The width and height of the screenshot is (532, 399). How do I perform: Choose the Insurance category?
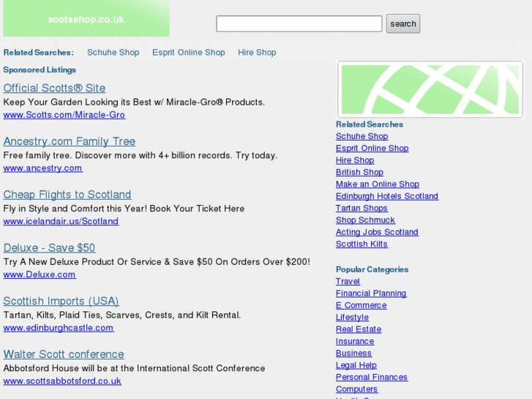click(x=355, y=341)
